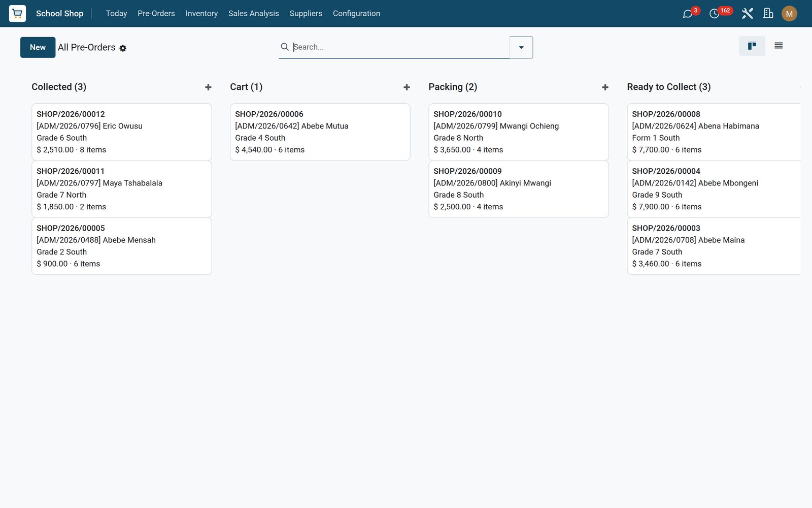Open pre-order SHOP/2026/00004 Abebe Mbongeni
This screenshot has height=508, width=812.
click(x=714, y=189)
